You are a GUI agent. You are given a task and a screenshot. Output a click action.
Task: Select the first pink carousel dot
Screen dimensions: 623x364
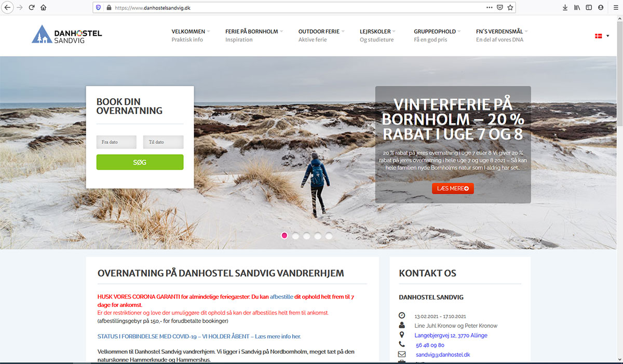[x=285, y=235]
